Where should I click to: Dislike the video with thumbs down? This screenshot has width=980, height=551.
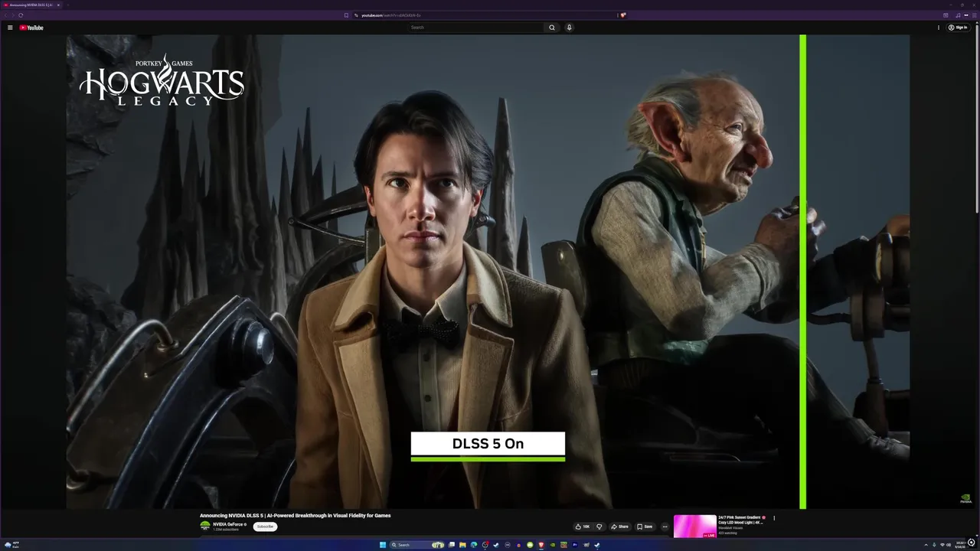[x=599, y=527]
